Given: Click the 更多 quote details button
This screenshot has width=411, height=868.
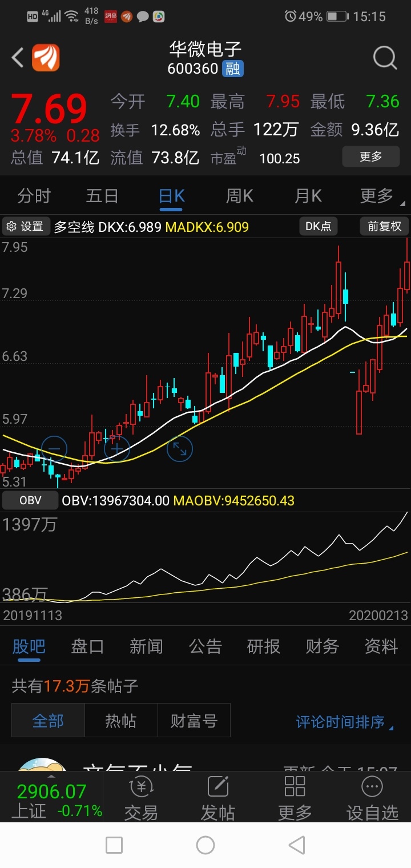Looking at the screenshot, I should pos(370,156).
